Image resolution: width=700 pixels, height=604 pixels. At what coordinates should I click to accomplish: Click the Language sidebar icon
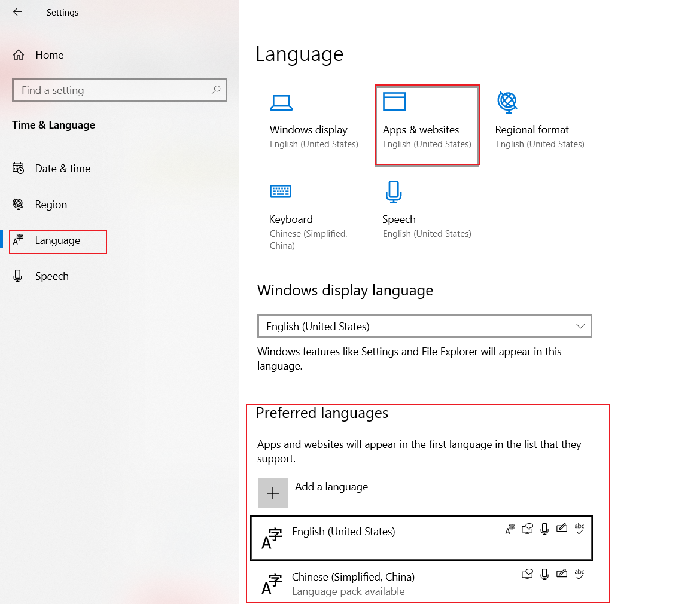18,240
